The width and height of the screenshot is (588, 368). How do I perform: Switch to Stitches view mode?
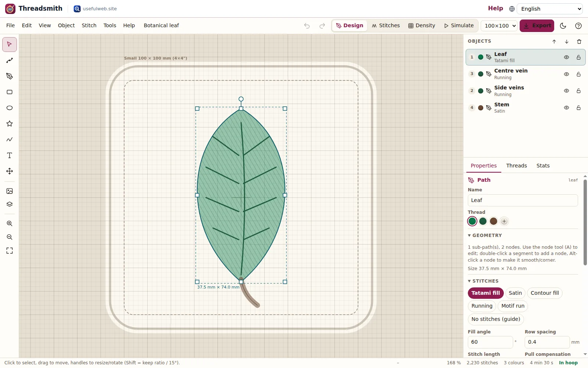point(386,25)
